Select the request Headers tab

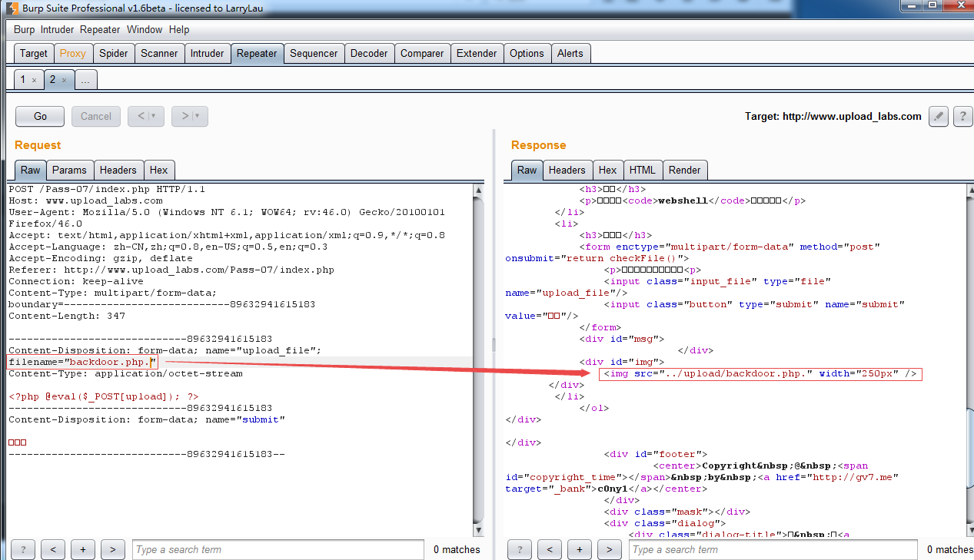pos(118,170)
